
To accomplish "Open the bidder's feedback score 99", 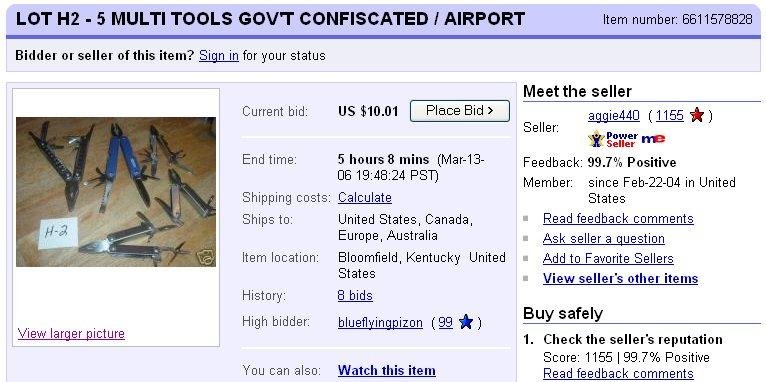I will 445,322.
